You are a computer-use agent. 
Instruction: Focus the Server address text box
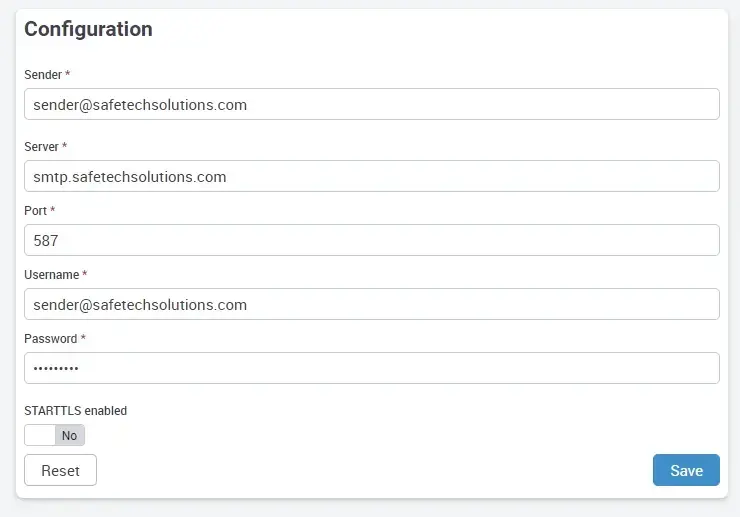[371, 176]
